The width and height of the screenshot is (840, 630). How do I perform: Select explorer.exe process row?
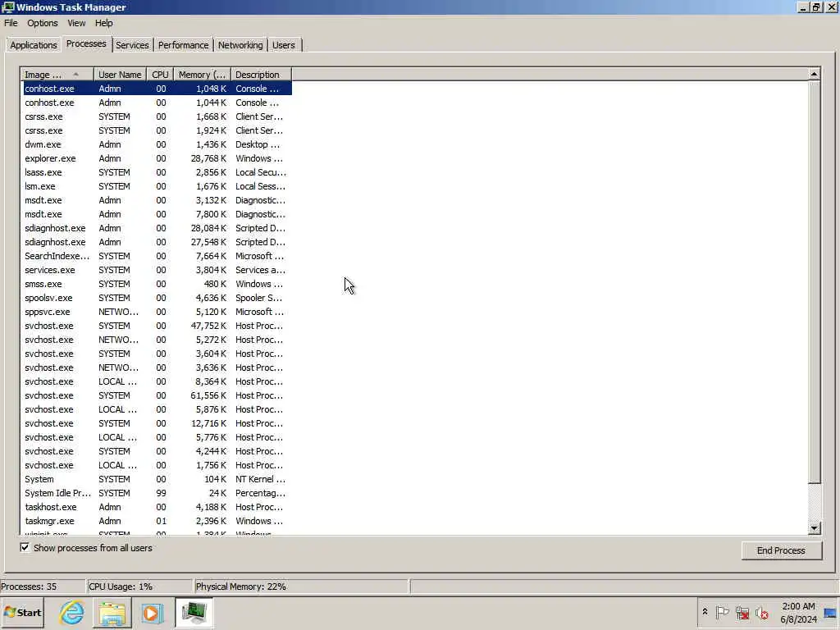coord(157,158)
